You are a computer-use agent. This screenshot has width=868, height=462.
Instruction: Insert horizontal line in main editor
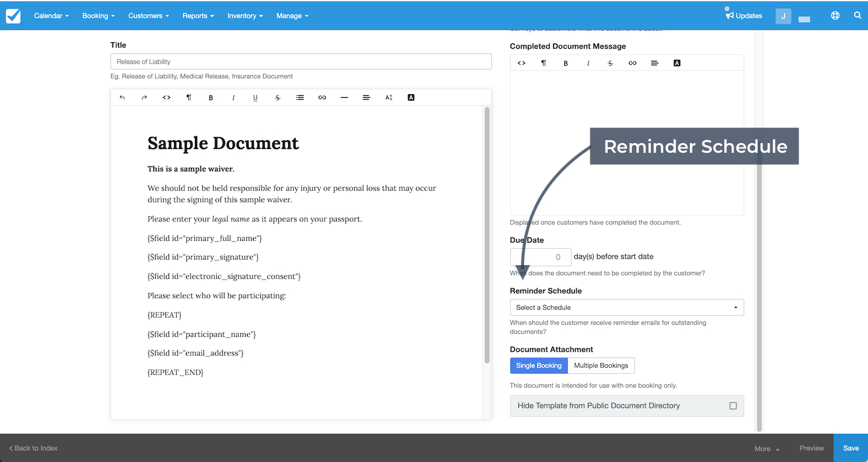pyautogui.click(x=344, y=97)
